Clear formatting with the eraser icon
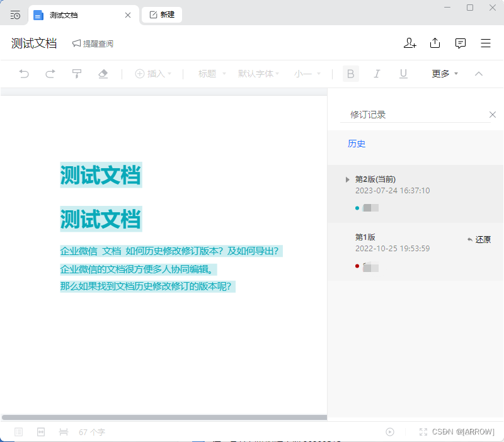Image resolution: width=504 pixels, height=442 pixels. click(103, 74)
